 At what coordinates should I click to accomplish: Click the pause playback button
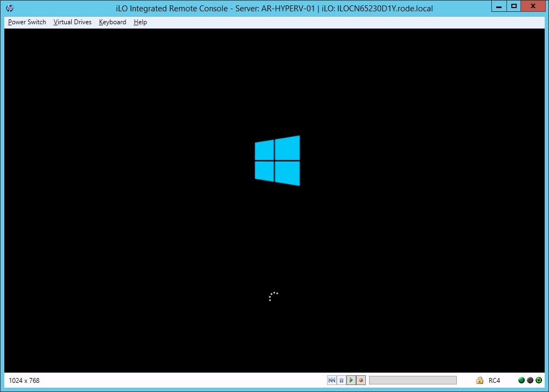[x=342, y=380]
